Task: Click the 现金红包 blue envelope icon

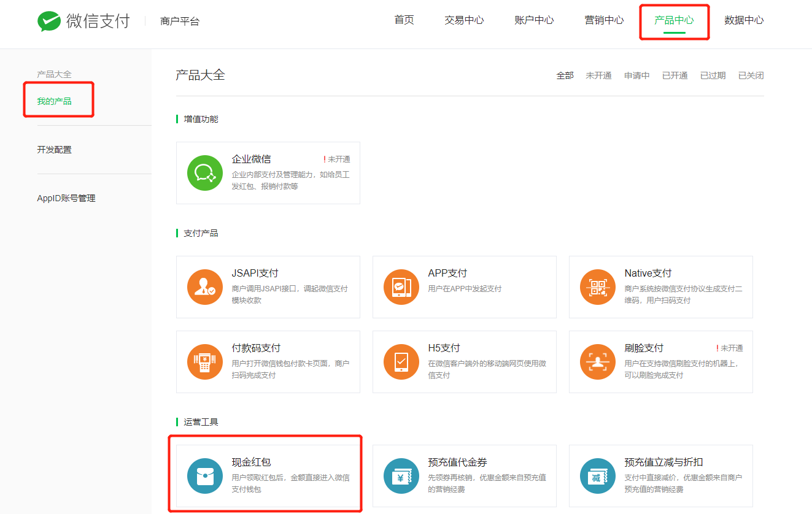Action: pyautogui.click(x=205, y=476)
